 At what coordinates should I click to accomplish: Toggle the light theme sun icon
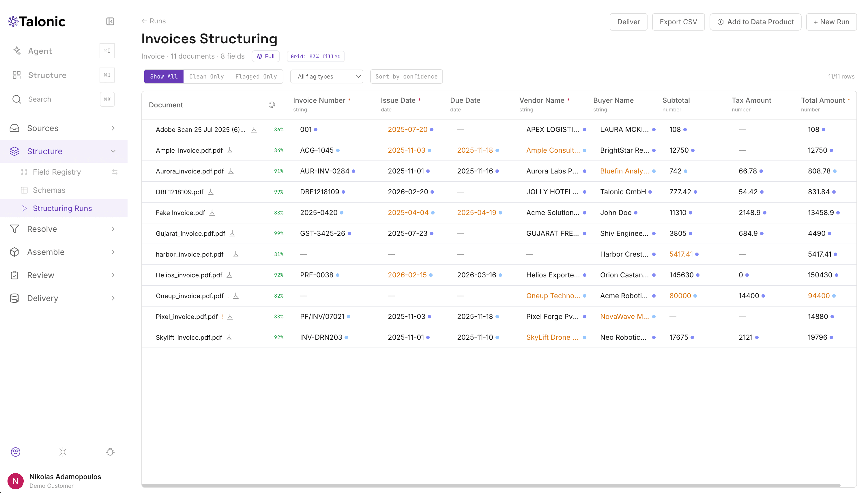coord(63,452)
